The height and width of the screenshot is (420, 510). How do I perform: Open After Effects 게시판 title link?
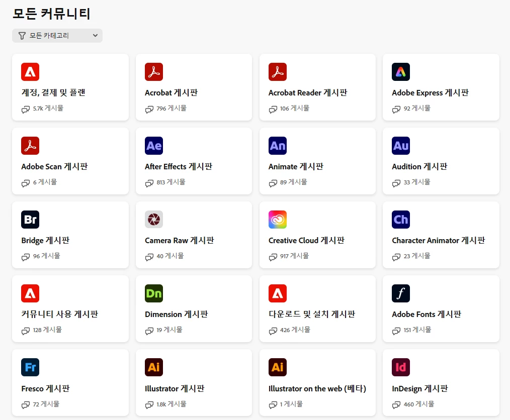point(179,167)
